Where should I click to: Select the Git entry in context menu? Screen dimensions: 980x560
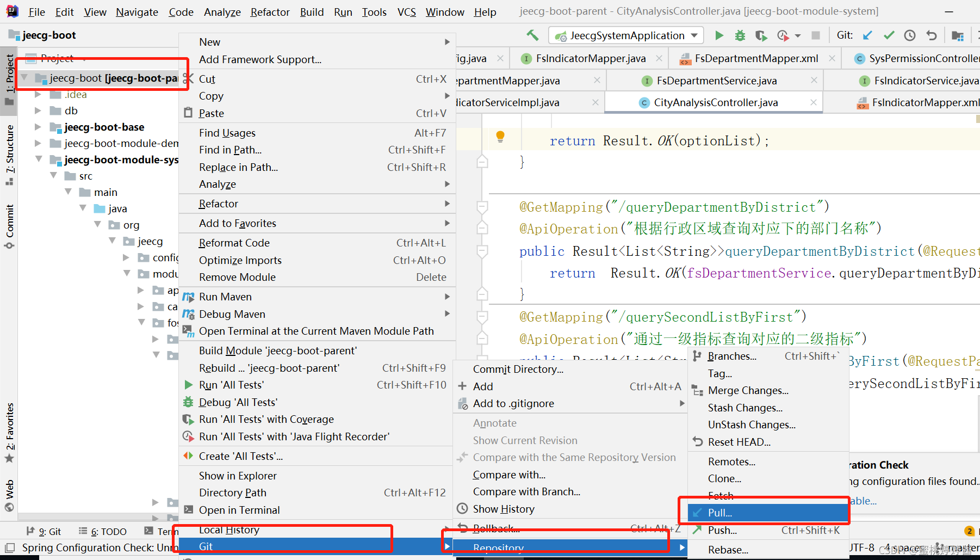[x=317, y=546]
